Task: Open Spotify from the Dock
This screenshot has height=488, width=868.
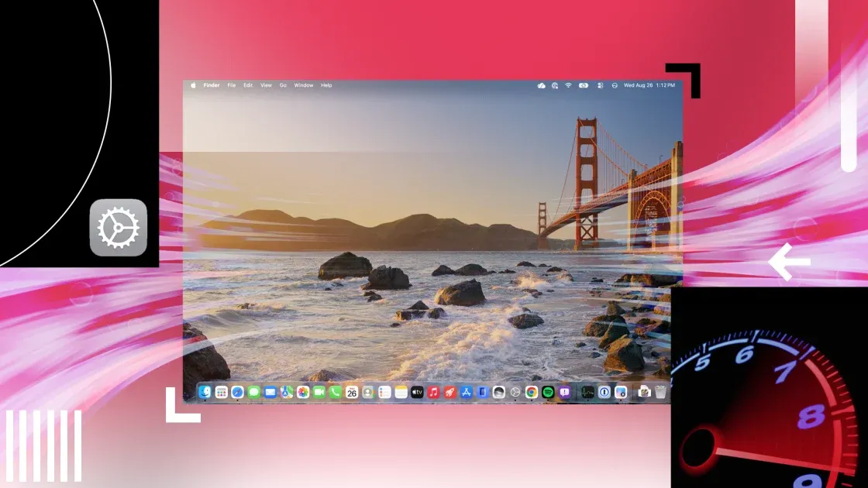Action: pyautogui.click(x=547, y=392)
